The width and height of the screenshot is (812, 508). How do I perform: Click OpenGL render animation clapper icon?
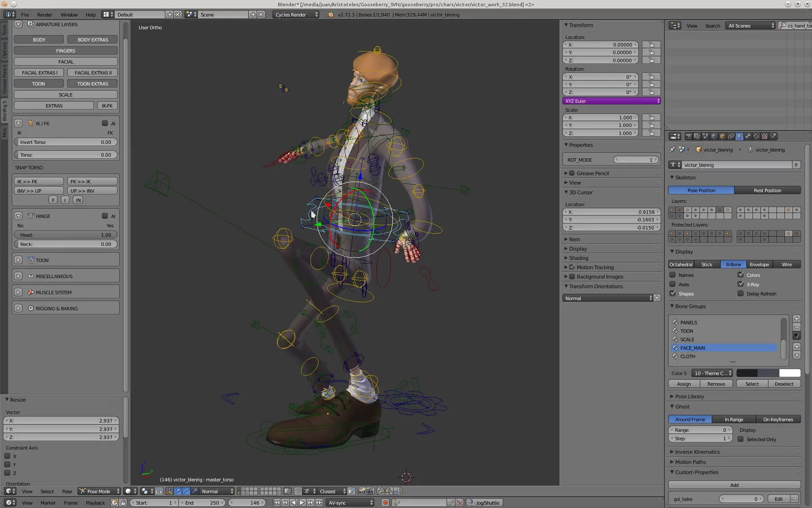370,491
